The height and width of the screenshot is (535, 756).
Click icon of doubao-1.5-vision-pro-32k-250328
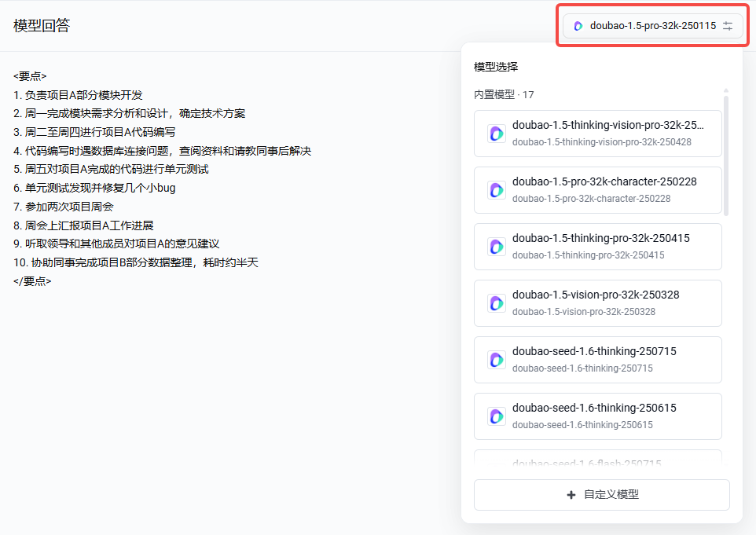coord(496,303)
